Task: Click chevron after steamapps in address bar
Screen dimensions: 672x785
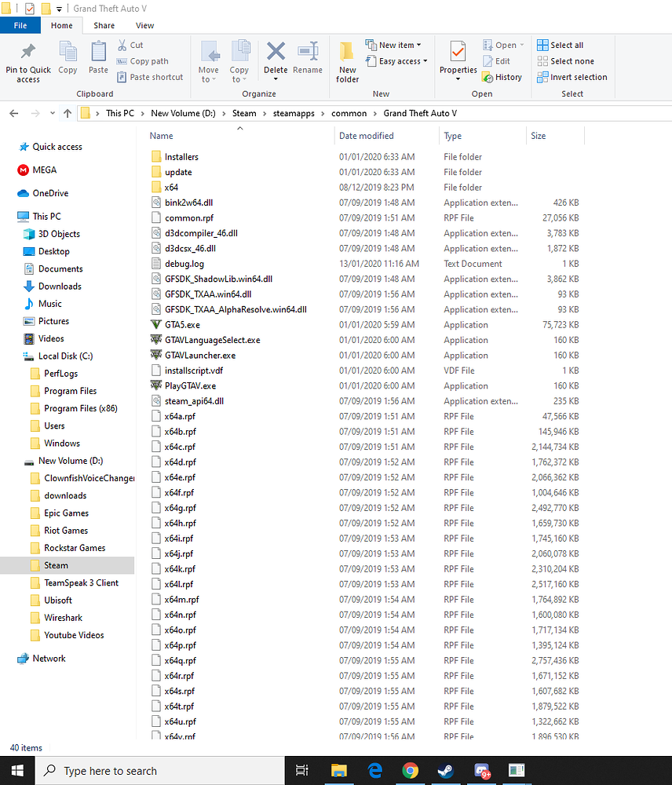Action: [x=323, y=114]
